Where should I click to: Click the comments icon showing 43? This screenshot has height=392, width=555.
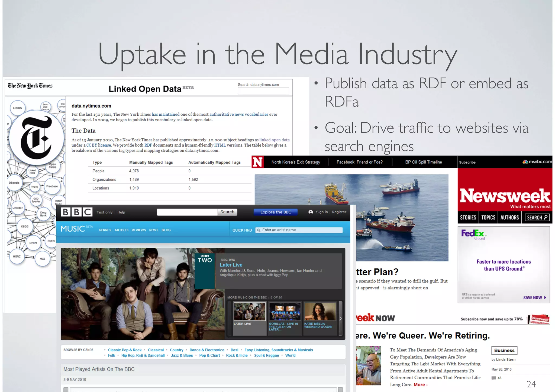coord(494,378)
